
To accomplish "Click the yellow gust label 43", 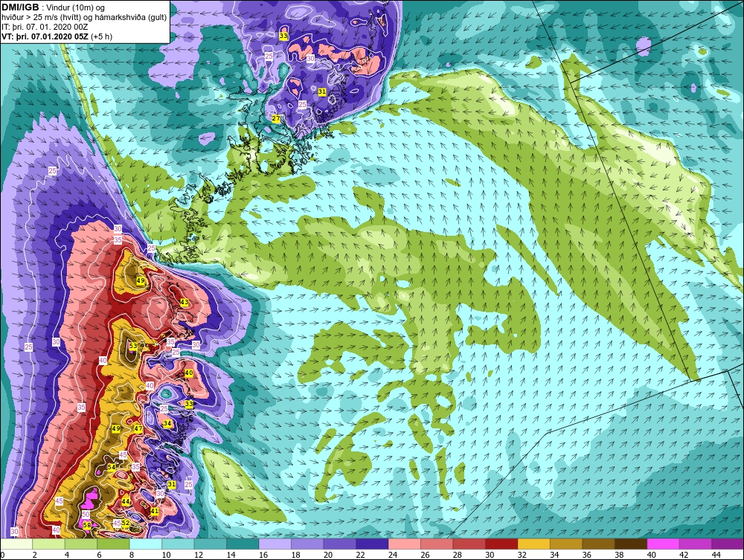I will [x=184, y=303].
